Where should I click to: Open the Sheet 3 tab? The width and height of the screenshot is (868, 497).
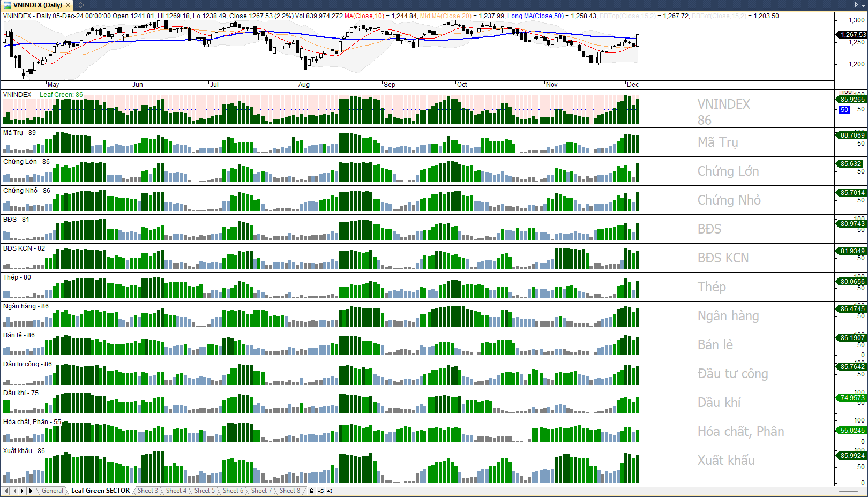tap(147, 491)
